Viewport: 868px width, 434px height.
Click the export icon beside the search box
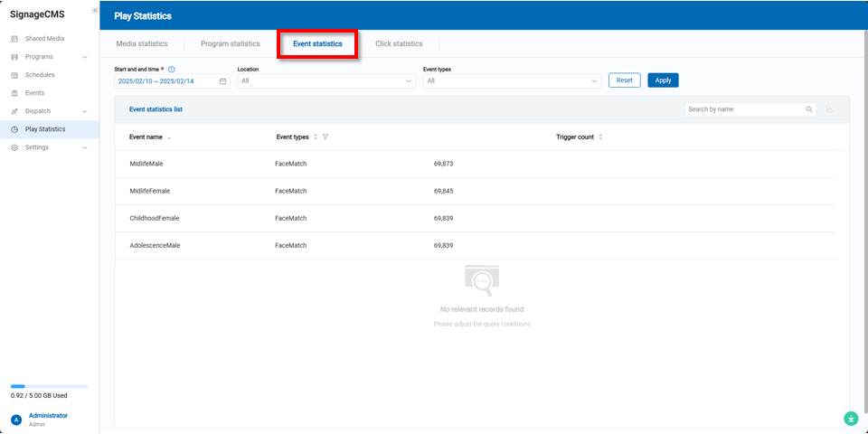click(829, 109)
